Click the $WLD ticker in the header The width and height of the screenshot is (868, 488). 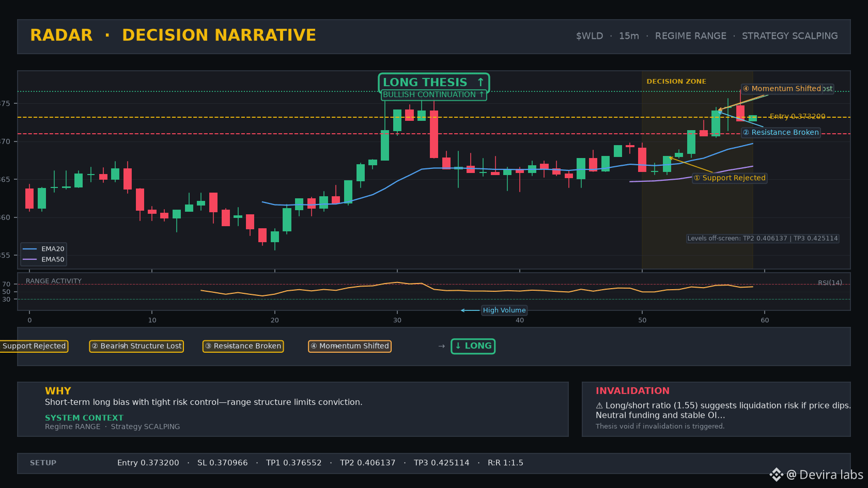point(590,36)
